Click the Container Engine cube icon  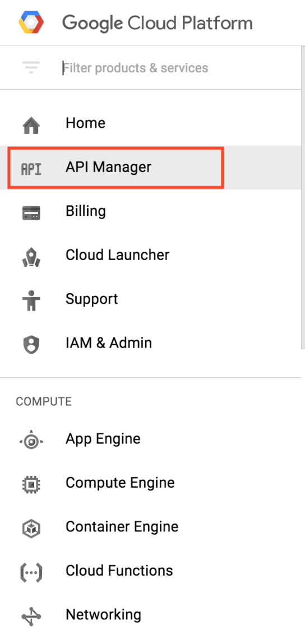click(x=31, y=529)
